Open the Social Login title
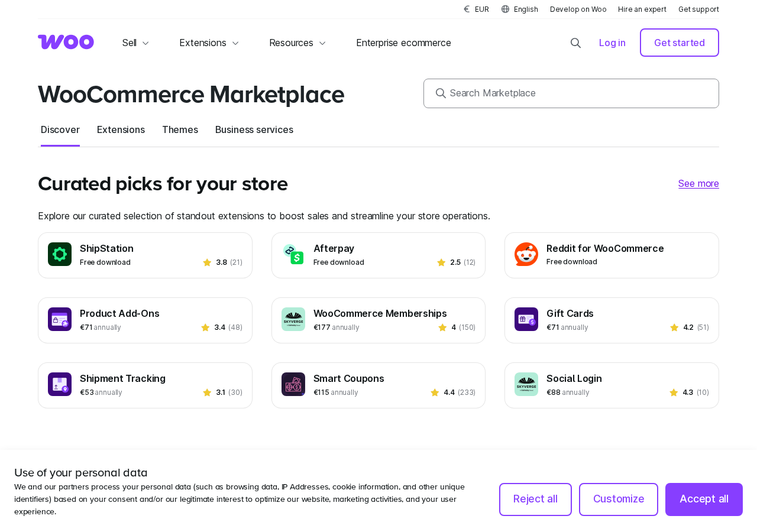757x532 pixels. [574, 378]
